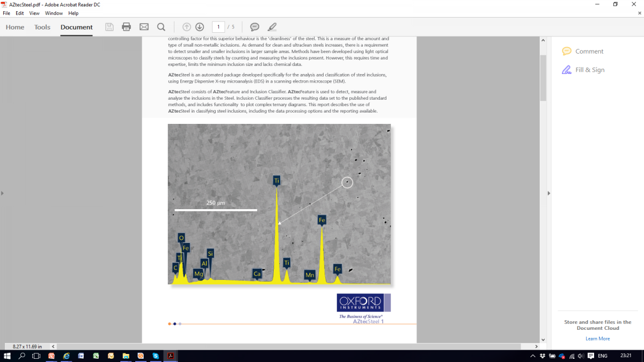
Task: Open the Help menu
Action: [x=74, y=13]
